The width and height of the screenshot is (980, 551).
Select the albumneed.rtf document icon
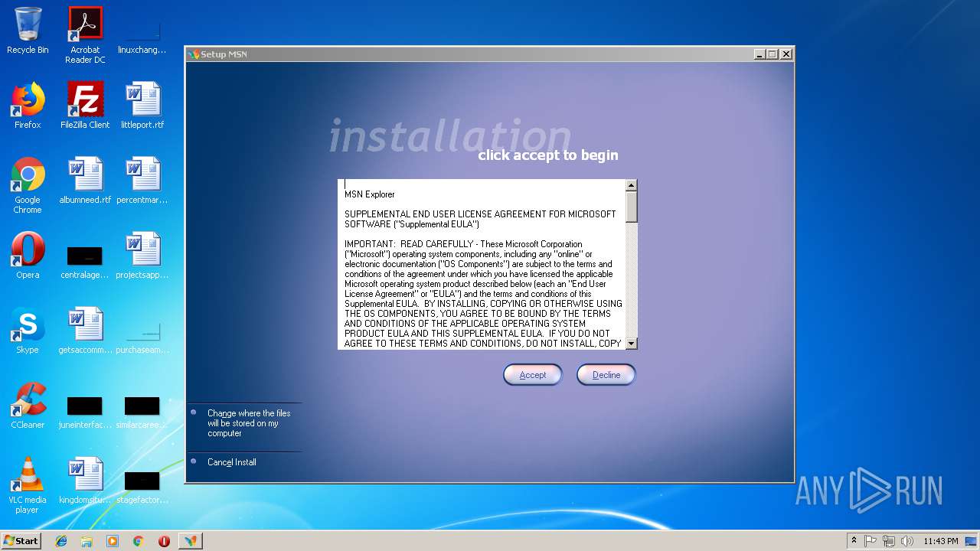click(x=85, y=181)
